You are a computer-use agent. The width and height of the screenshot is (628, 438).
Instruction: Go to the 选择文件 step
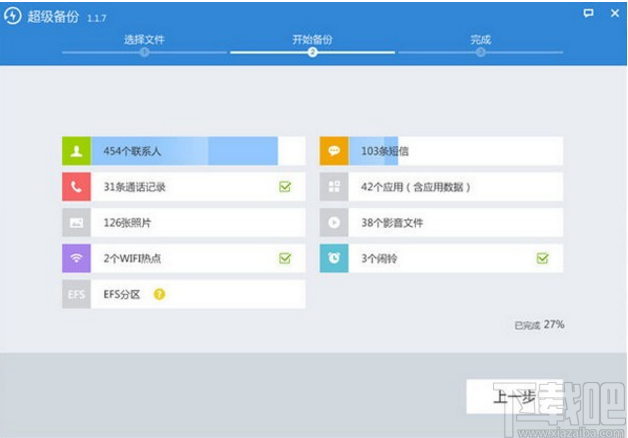click(144, 40)
